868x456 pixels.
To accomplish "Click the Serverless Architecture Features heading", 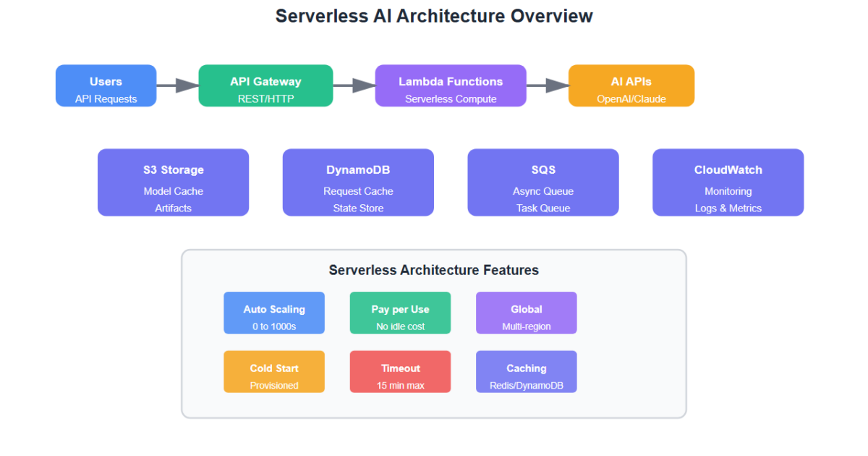I will 433,270.
